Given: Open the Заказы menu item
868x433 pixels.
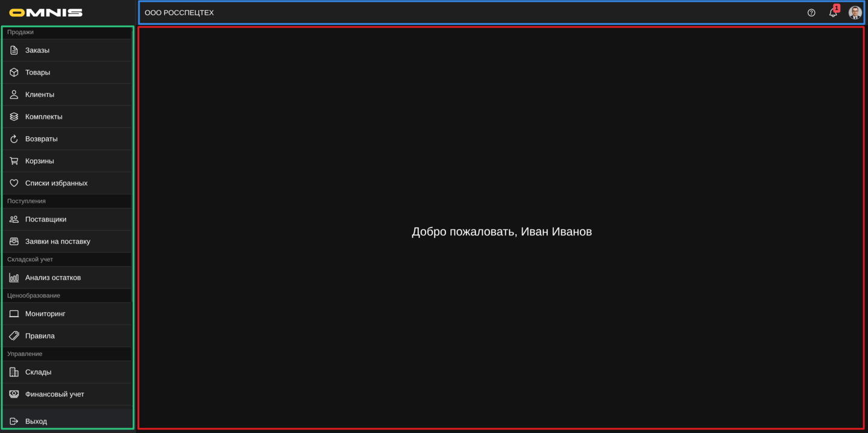Looking at the screenshot, I should 37,51.
